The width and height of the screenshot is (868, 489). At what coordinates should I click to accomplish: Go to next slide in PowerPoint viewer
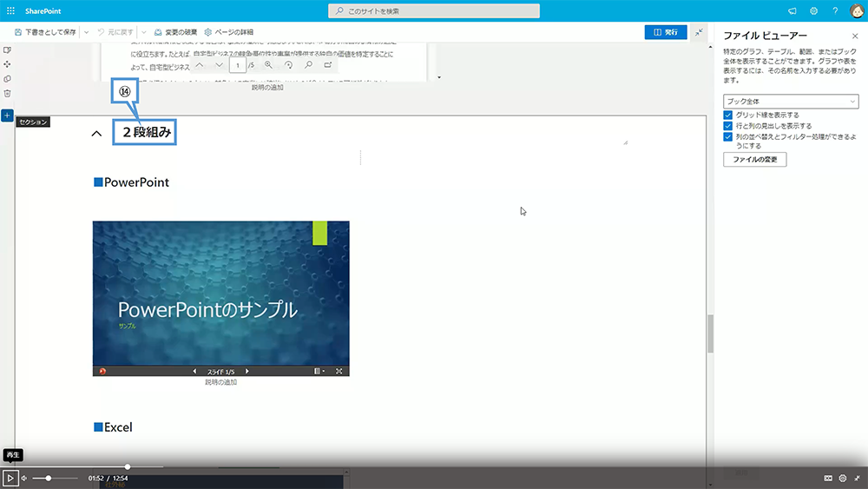click(247, 371)
